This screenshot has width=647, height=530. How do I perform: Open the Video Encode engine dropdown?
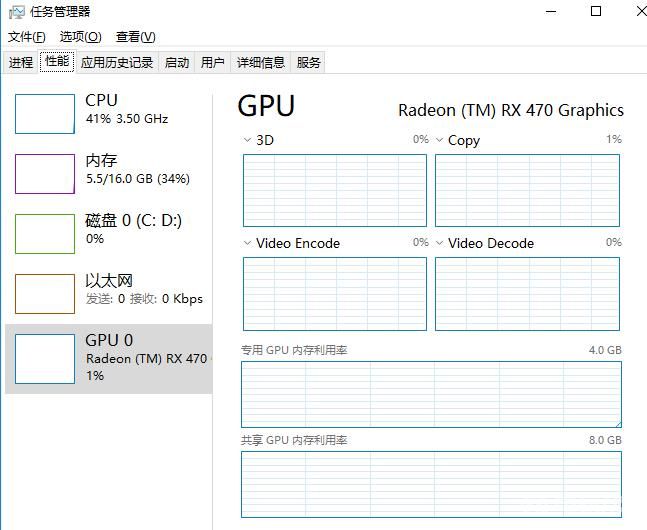tap(247, 243)
